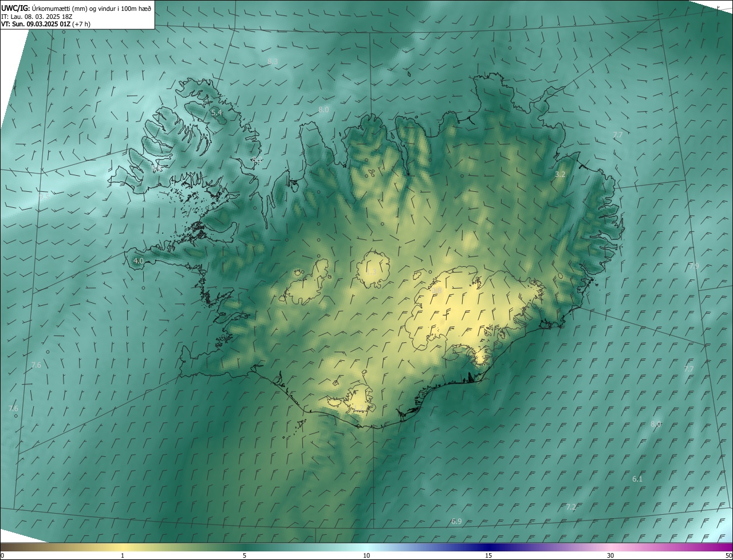The height and width of the screenshot is (560, 733).
Task: Click the 9.5 value label west of Iceland
Action: [x=44, y=196]
